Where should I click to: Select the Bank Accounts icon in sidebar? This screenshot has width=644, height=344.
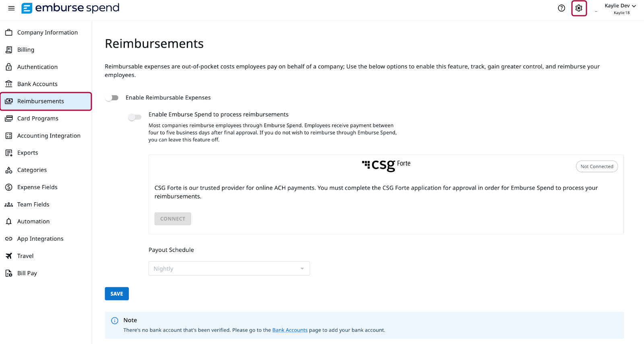pos(9,84)
